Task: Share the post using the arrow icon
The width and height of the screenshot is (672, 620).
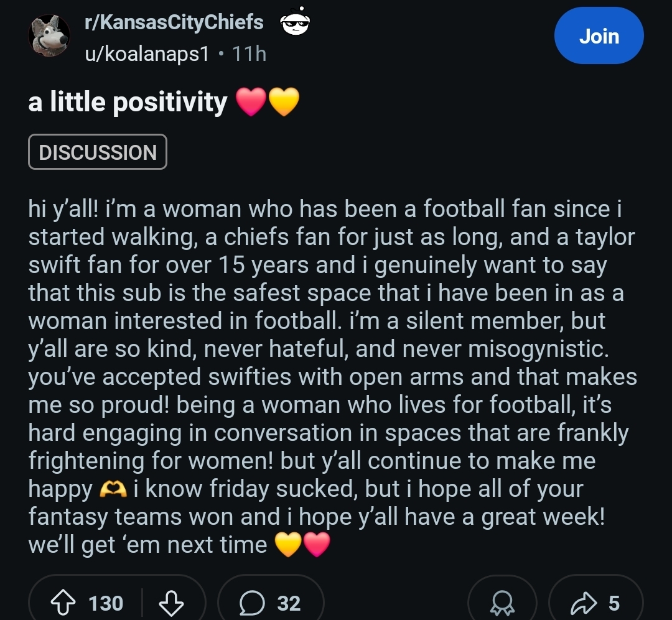Action: point(583,603)
